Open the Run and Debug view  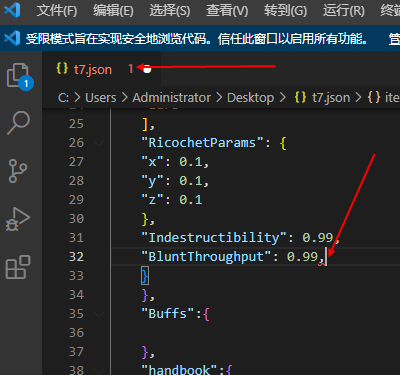(x=18, y=219)
